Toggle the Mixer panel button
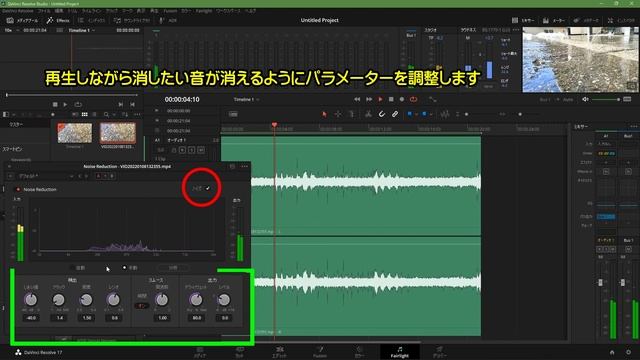Viewport: 640px width, 360px height. point(523,20)
